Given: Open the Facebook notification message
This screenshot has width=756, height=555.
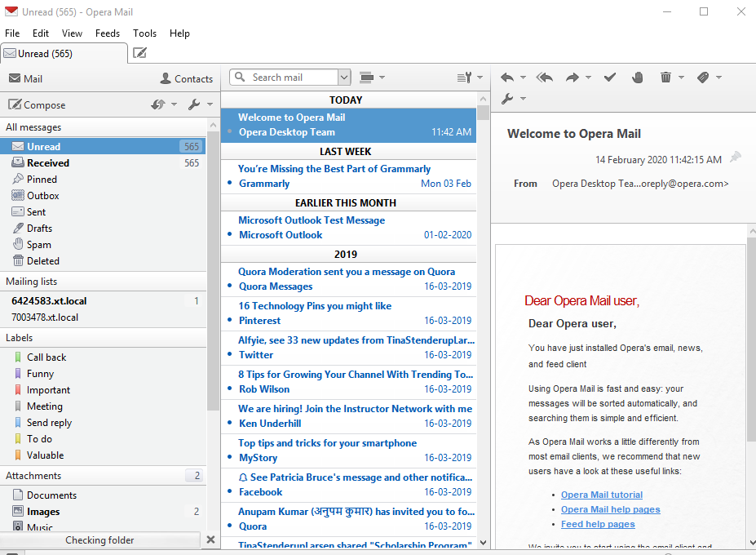Looking at the screenshot, I should tap(348, 485).
